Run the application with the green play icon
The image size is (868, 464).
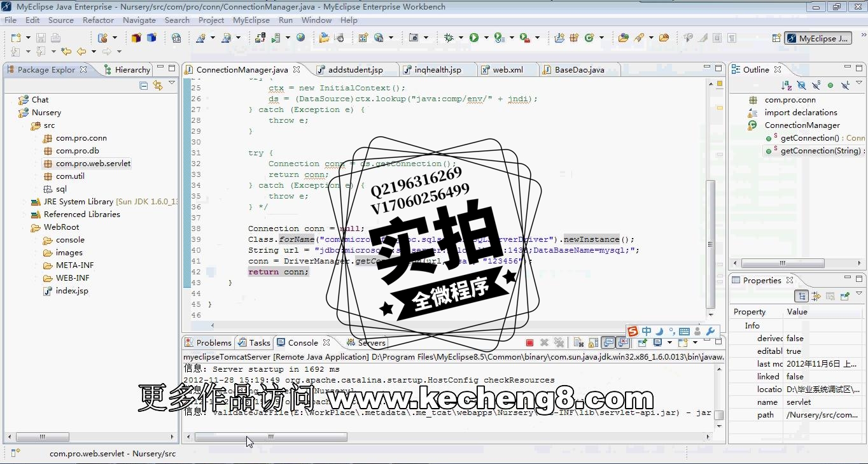[474, 38]
